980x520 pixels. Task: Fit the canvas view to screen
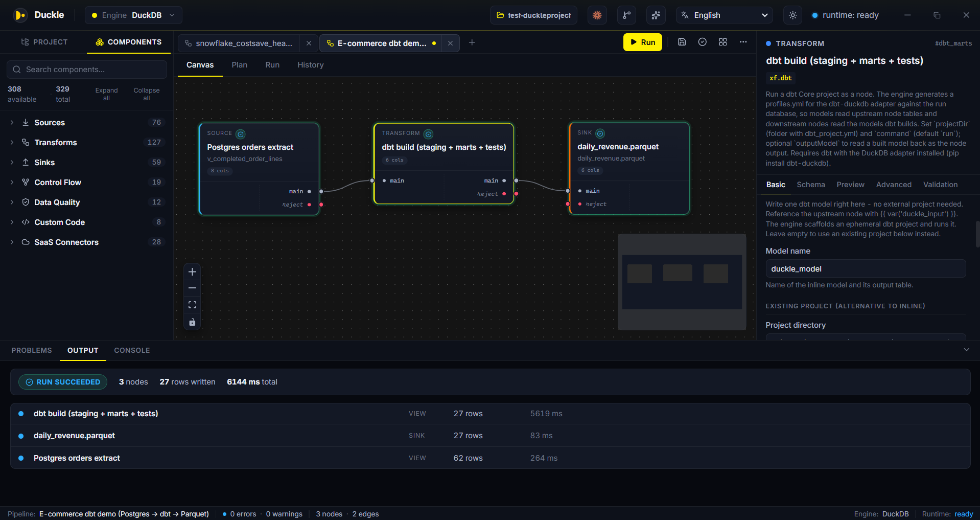[192, 305]
